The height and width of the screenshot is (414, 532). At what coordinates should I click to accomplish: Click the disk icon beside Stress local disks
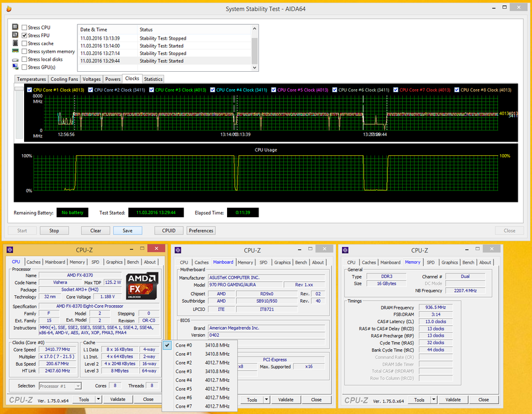pyautogui.click(x=15, y=59)
